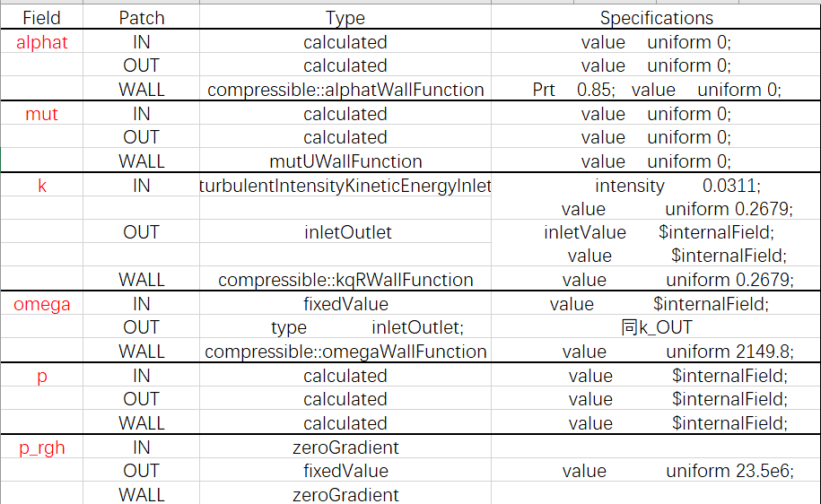Image resolution: width=821 pixels, height=504 pixels.
Task: Click the inletValue $internalField cell
Action: [656, 232]
